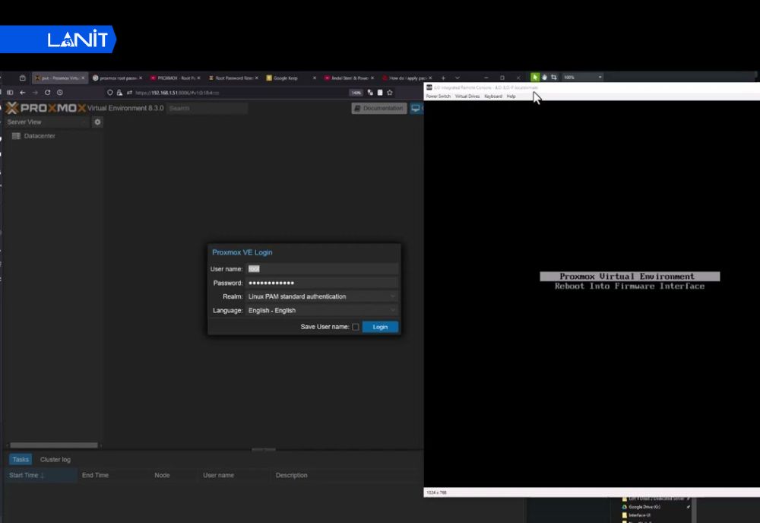This screenshot has width=760, height=532.
Task: Open the zoom percentage dropdown
Action: tap(600, 78)
